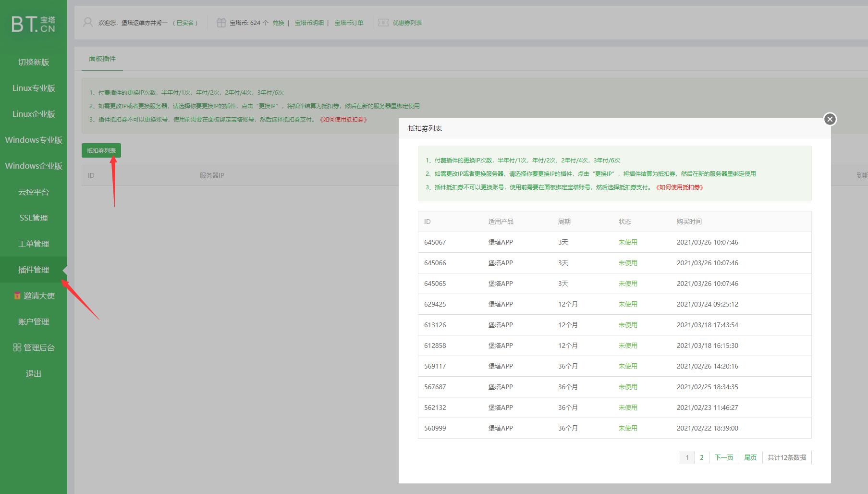Click ID cell 645065
This screenshot has height=494, width=868.
pos(435,284)
